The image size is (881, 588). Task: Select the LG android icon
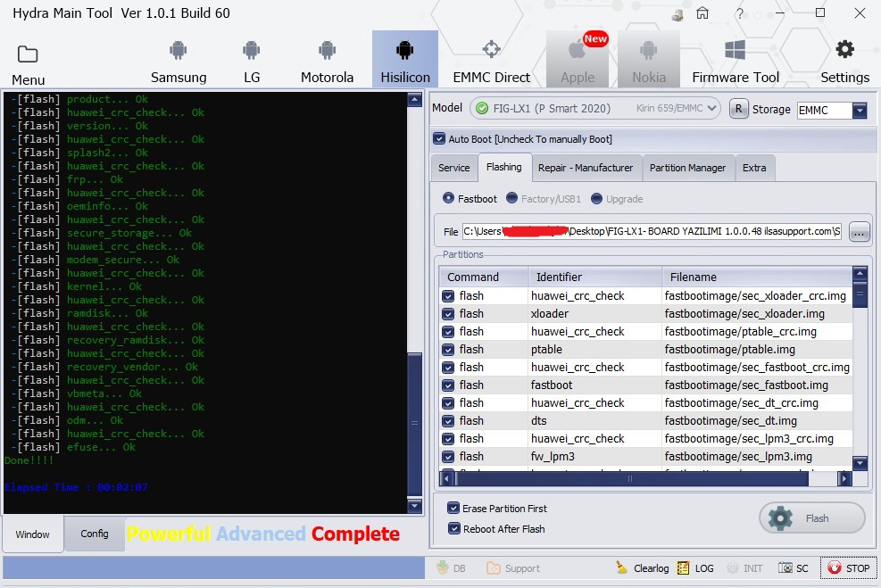pos(251,51)
